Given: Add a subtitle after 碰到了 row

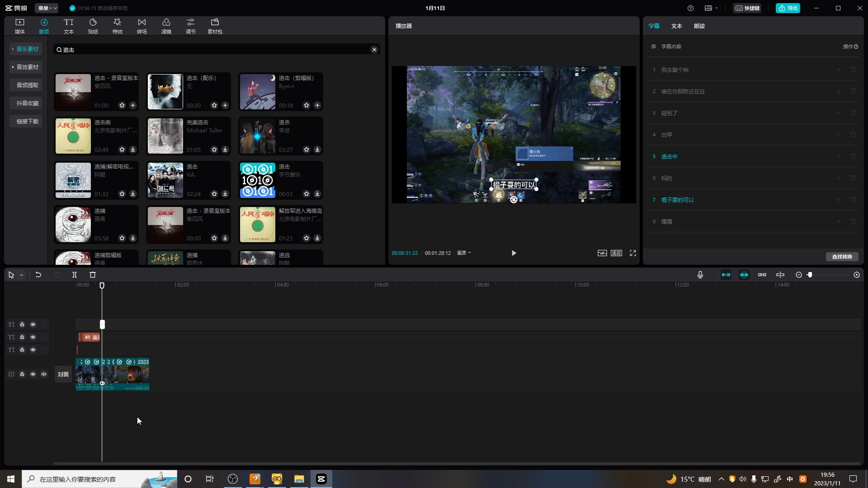Looking at the screenshot, I should (x=839, y=113).
